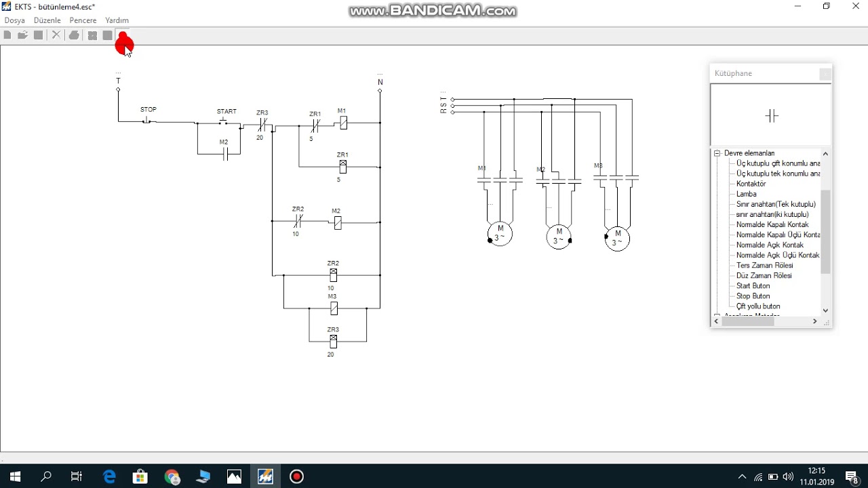Click the Print toolbar icon

(x=74, y=35)
